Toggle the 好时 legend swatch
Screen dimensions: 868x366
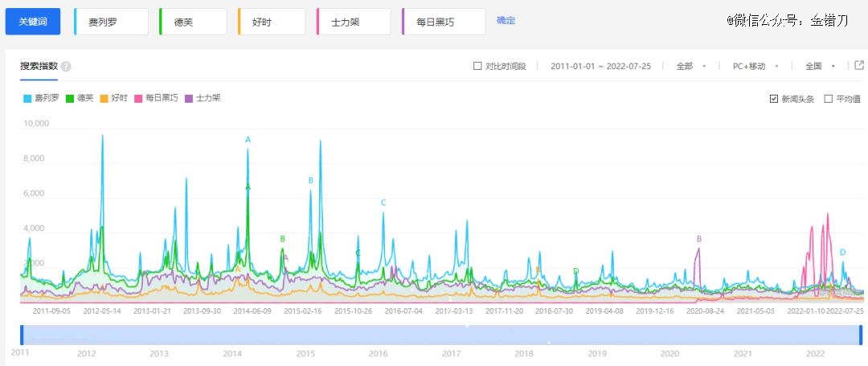click(x=104, y=99)
